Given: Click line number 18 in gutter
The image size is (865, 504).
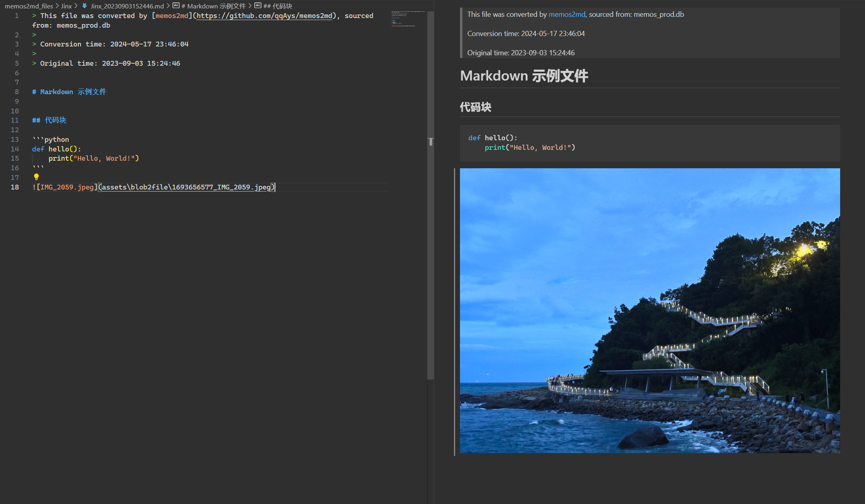Looking at the screenshot, I should (x=15, y=187).
